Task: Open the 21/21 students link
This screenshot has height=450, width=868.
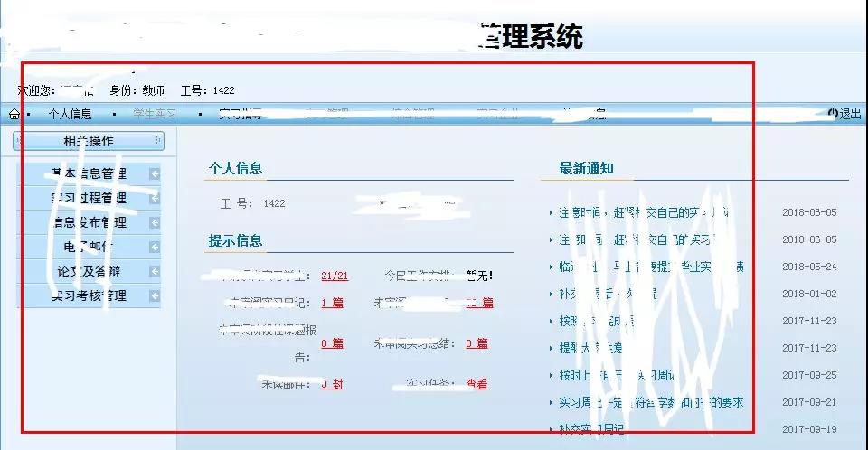Action: pos(335,276)
